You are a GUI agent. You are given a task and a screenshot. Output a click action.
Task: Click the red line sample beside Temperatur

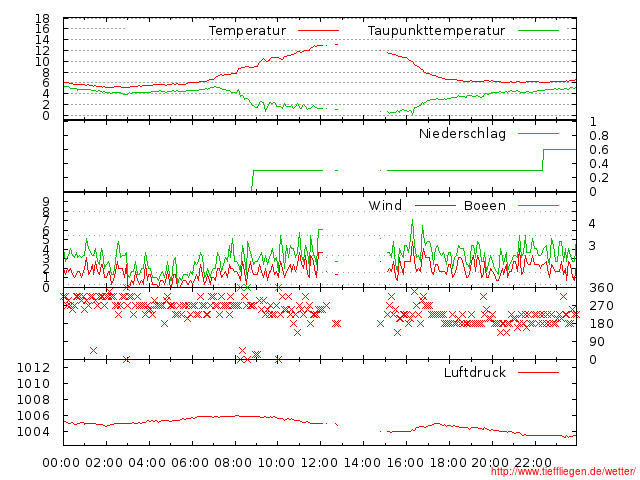(x=318, y=31)
